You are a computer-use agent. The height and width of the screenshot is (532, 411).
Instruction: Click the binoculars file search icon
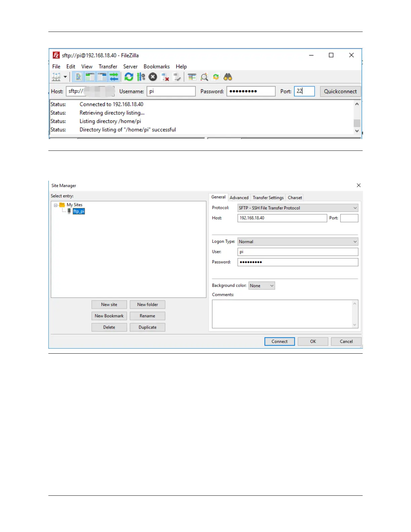228,77
